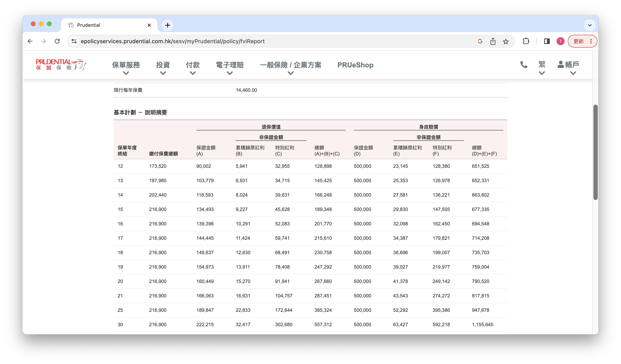Open the Extensions puzzle icon

click(526, 41)
